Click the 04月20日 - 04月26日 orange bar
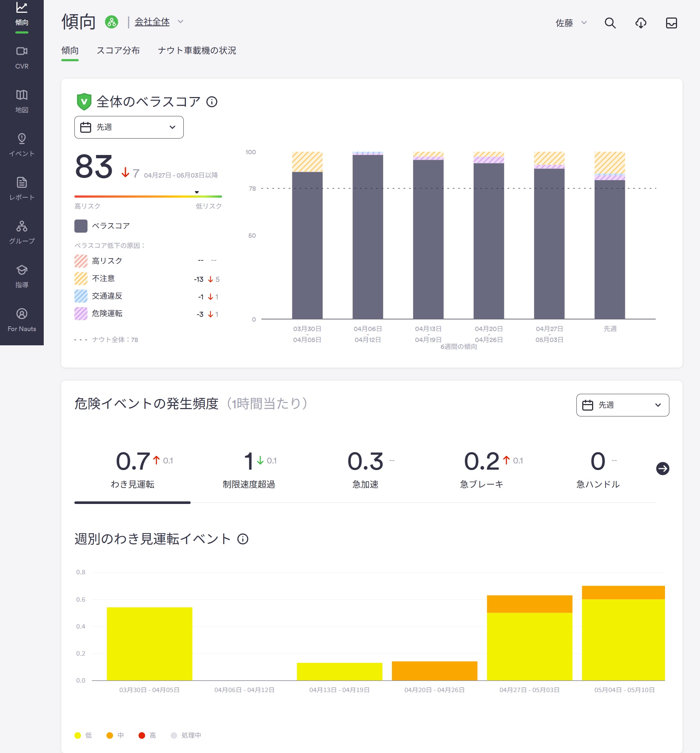Image resolution: width=700 pixels, height=753 pixels. coord(435,671)
